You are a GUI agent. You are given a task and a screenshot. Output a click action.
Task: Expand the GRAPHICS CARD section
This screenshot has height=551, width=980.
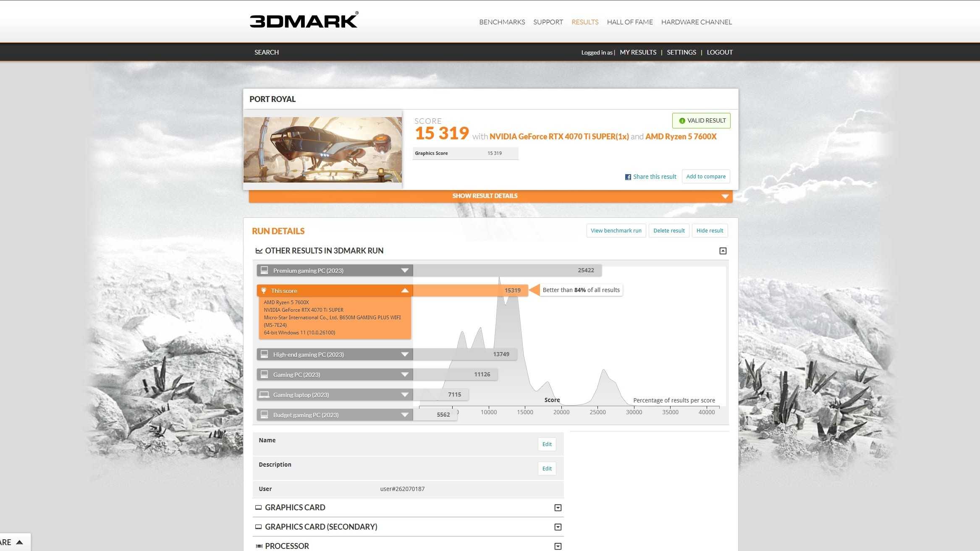pyautogui.click(x=558, y=508)
